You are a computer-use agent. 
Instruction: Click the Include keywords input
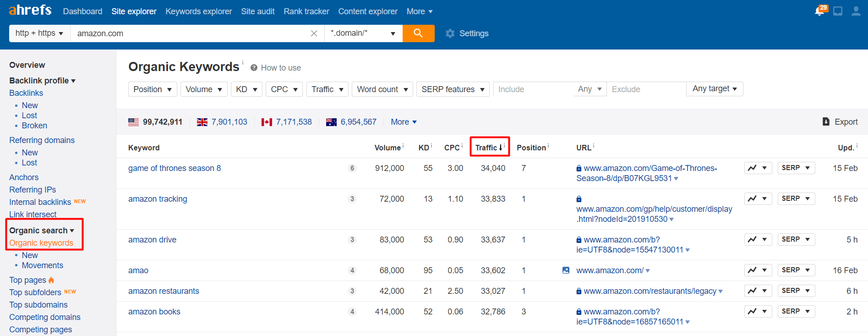[533, 89]
